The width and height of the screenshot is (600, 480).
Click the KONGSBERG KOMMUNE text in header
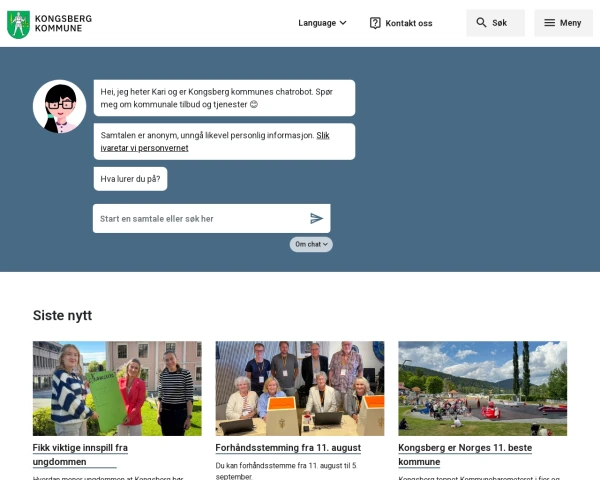63,24
